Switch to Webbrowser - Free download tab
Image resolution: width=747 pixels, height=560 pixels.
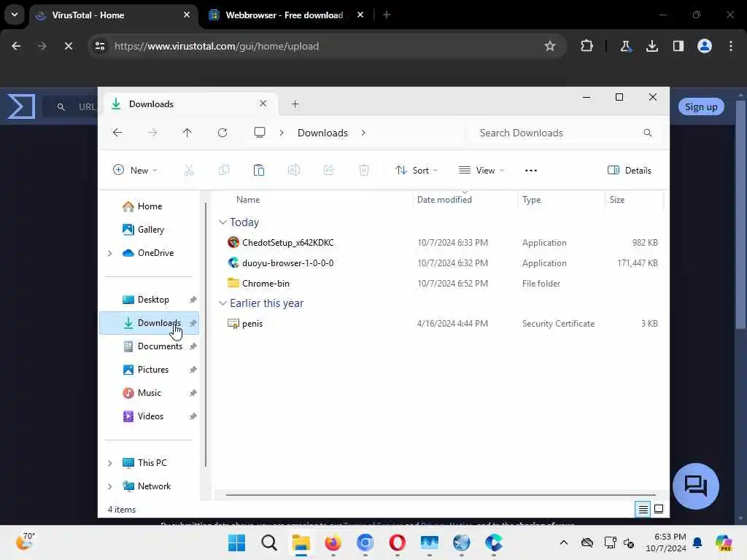286,15
